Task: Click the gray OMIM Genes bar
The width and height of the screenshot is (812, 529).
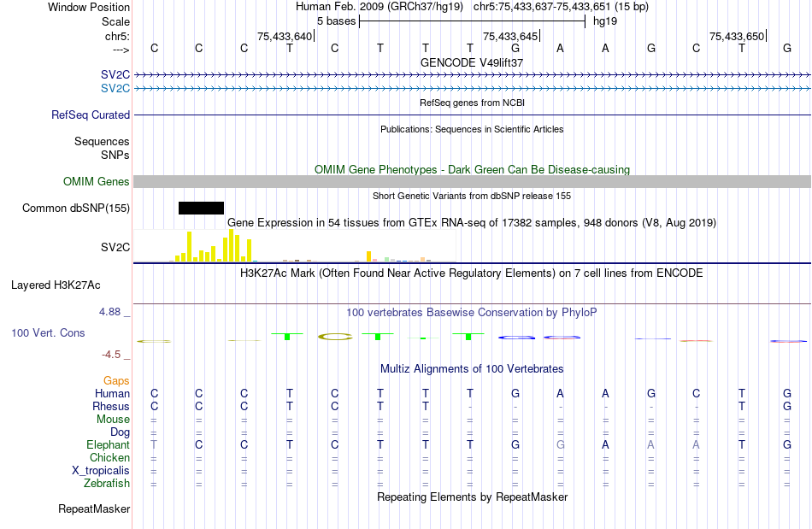Action: pyautogui.click(x=473, y=182)
